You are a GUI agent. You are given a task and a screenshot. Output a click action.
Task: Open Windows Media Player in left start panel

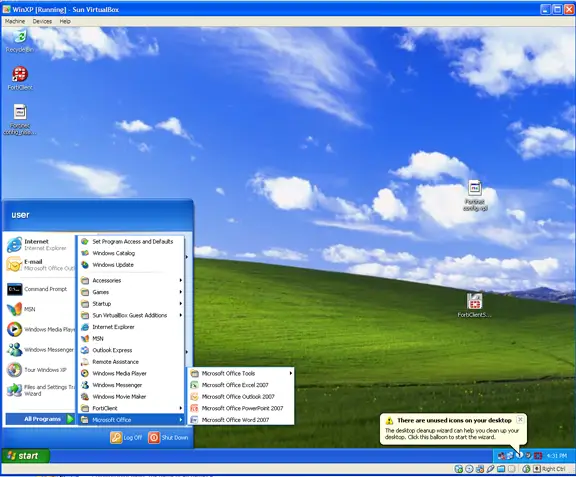click(x=40, y=329)
